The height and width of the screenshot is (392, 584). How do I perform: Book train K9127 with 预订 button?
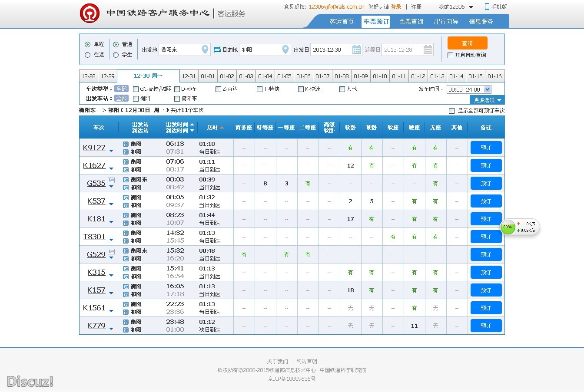[x=486, y=148]
